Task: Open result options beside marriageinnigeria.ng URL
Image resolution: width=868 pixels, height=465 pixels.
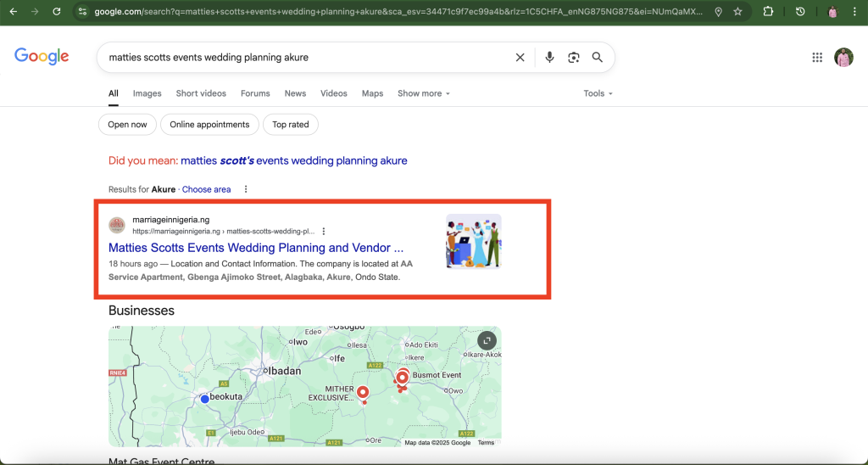Action: point(324,231)
